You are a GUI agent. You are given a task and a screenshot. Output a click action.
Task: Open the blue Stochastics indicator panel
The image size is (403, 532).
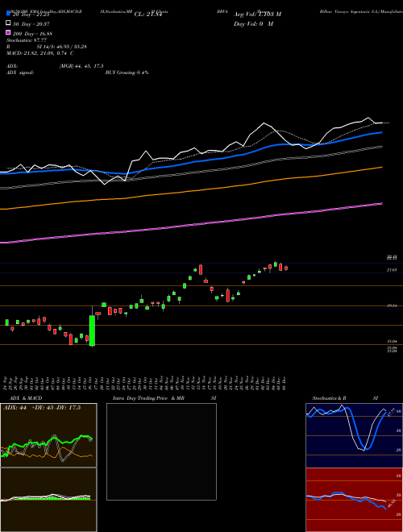(354, 435)
